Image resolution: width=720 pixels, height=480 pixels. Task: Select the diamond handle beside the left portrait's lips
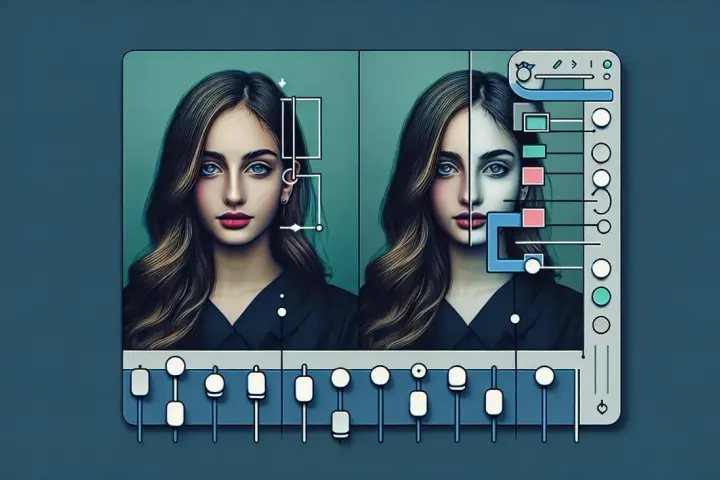(296, 228)
